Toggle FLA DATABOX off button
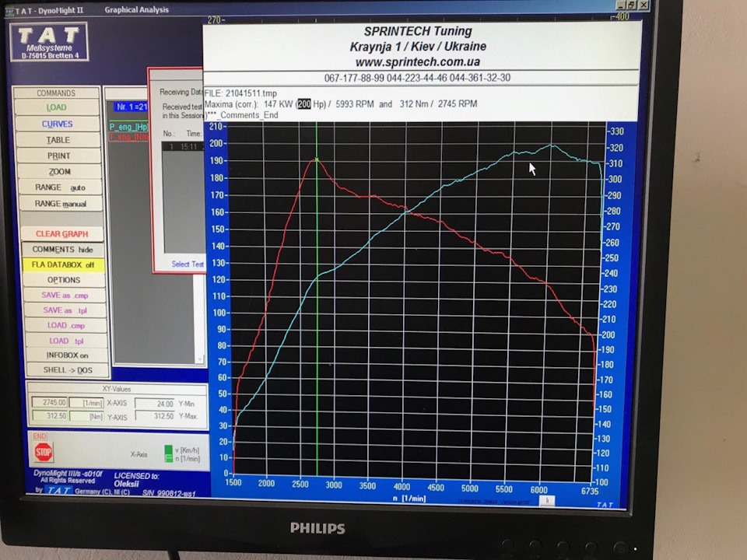Image resolution: width=747 pixels, height=560 pixels. coord(63,264)
